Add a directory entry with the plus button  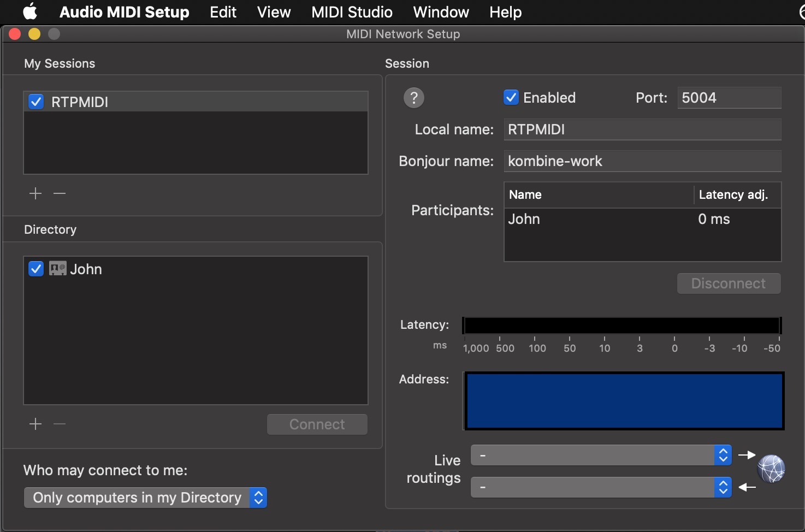click(35, 424)
